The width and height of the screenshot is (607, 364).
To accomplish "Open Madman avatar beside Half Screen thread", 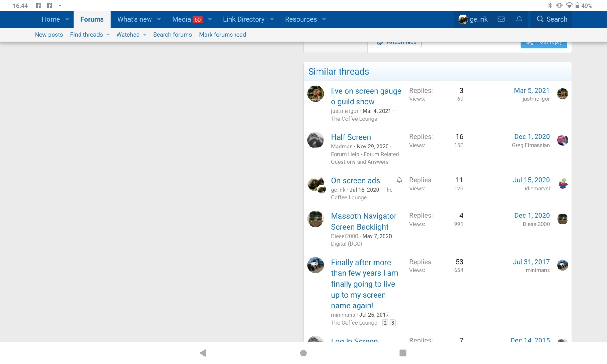I will 316,140.
